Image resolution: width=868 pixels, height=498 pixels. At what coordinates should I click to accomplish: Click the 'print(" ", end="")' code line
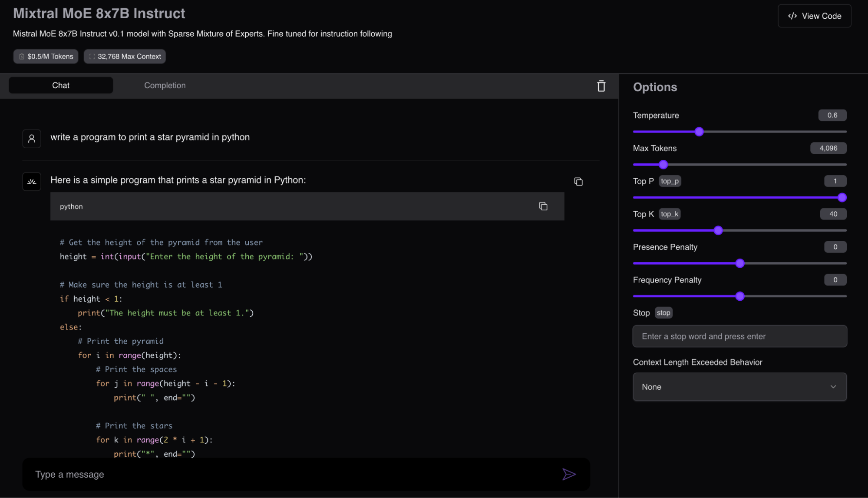click(x=154, y=398)
